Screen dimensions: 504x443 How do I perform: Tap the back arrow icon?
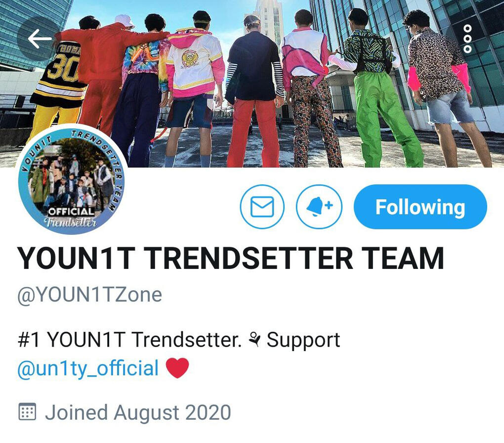40,39
